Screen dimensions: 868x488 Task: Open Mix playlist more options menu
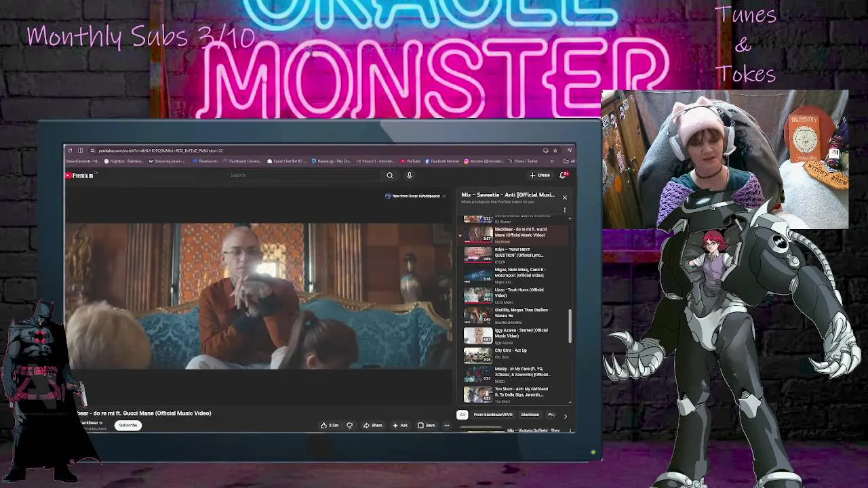click(x=564, y=210)
